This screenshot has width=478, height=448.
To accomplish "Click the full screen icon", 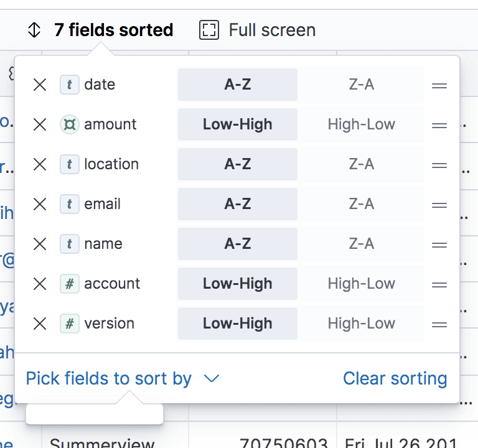I will (x=209, y=30).
